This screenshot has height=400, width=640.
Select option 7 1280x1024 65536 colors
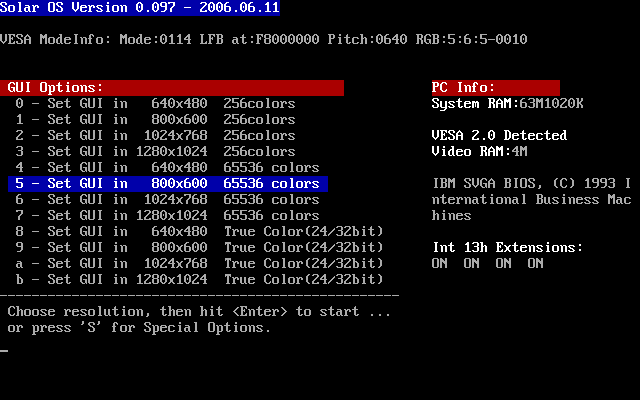167,216
